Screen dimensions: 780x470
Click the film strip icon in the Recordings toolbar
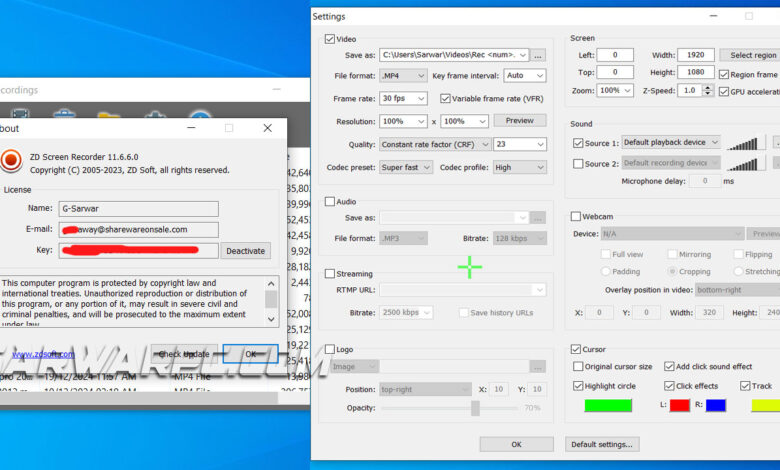pyautogui.click(x=20, y=114)
